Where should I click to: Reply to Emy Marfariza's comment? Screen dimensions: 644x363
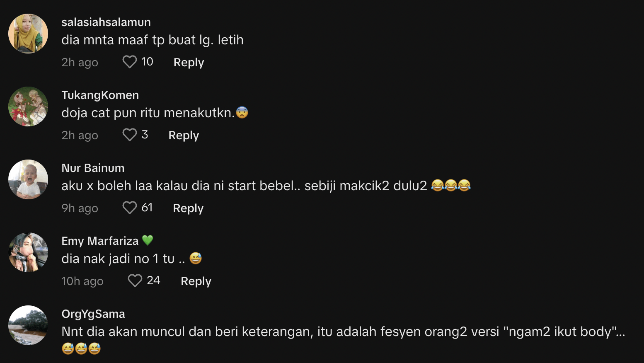click(x=196, y=281)
